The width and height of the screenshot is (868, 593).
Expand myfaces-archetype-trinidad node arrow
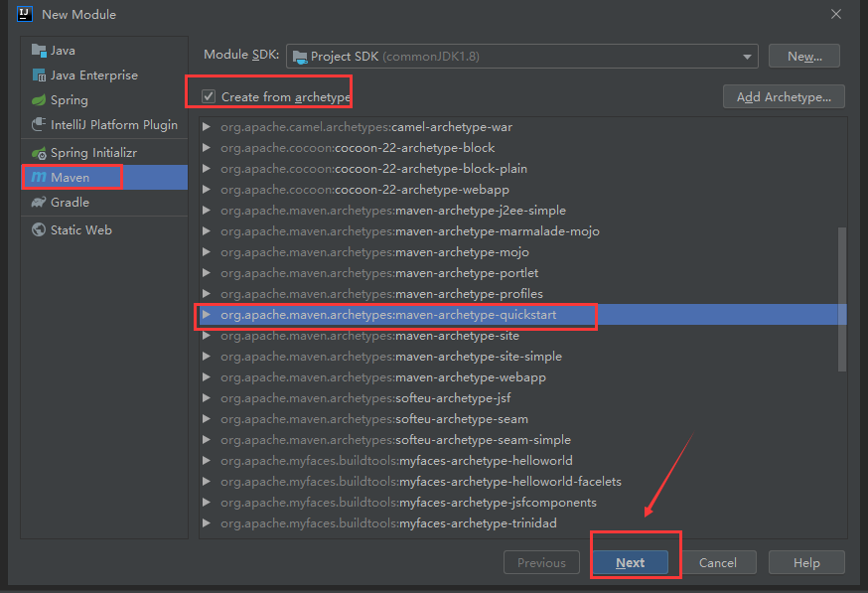click(x=207, y=523)
